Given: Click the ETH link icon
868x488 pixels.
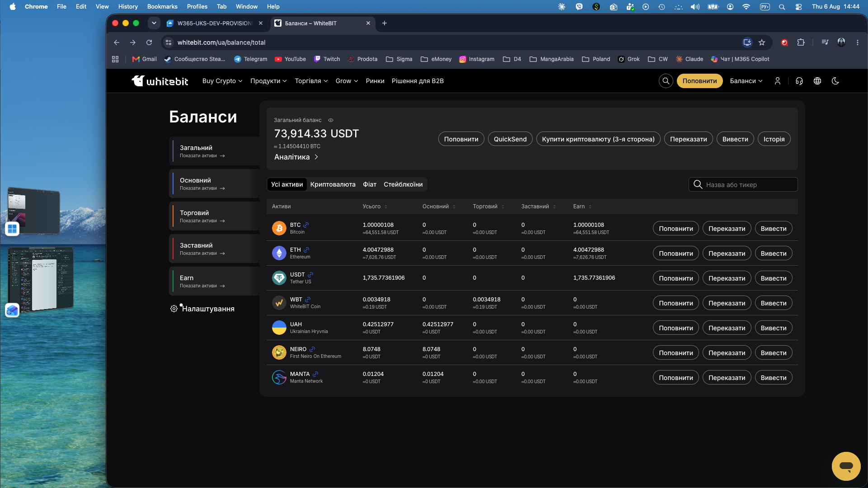Looking at the screenshot, I should pos(306,250).
